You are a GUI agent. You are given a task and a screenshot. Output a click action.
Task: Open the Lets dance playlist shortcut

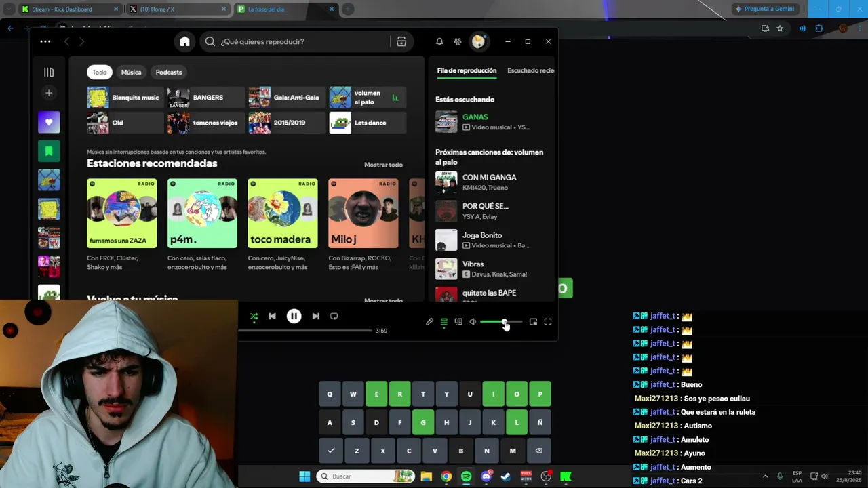click(x=368, y=123)
